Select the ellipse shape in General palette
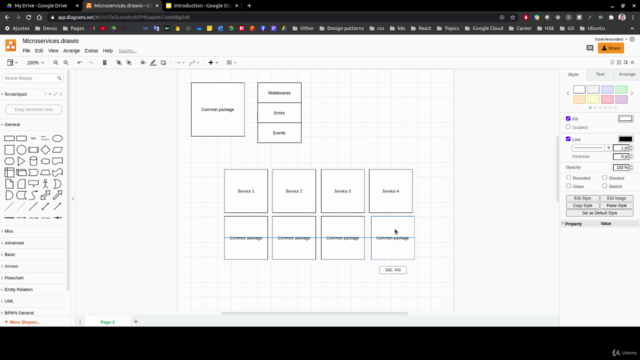 (x=58, y=138)
